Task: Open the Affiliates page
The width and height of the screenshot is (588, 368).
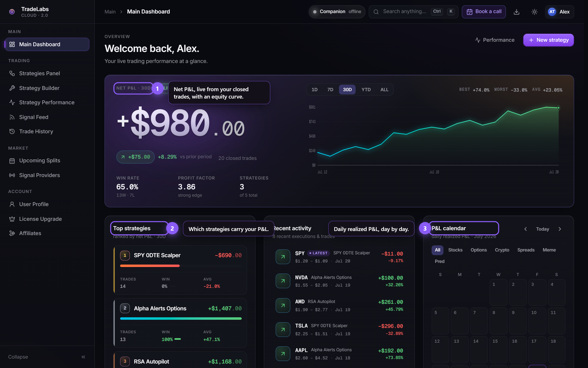Action: [47, 233]
